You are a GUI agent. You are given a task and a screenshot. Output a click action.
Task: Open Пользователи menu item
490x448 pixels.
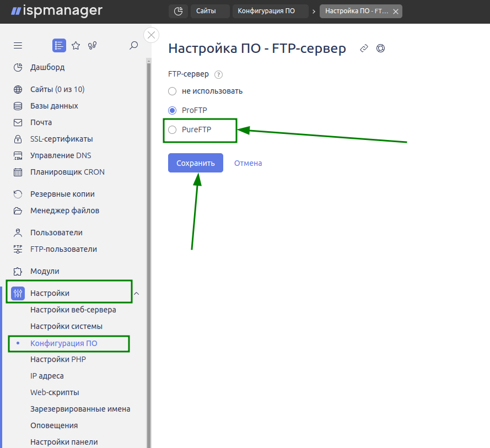coord(57,233)
